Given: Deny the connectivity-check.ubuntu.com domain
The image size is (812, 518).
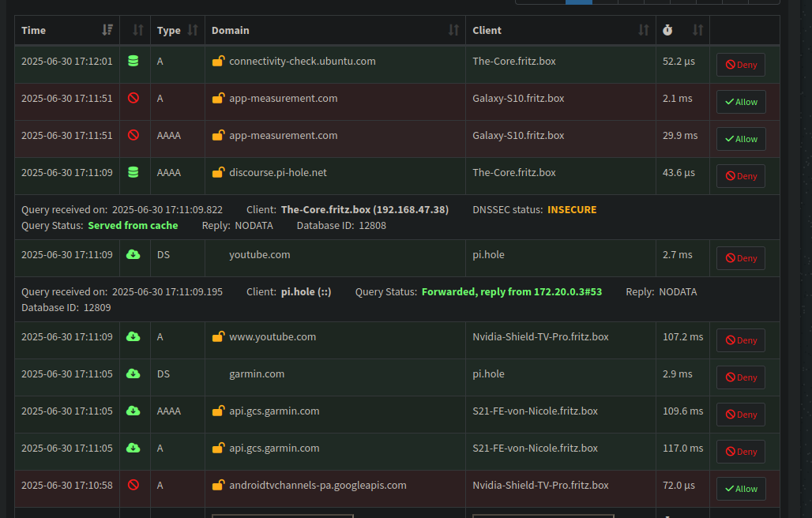Looking at the screenshot, I should coord(741,65).
